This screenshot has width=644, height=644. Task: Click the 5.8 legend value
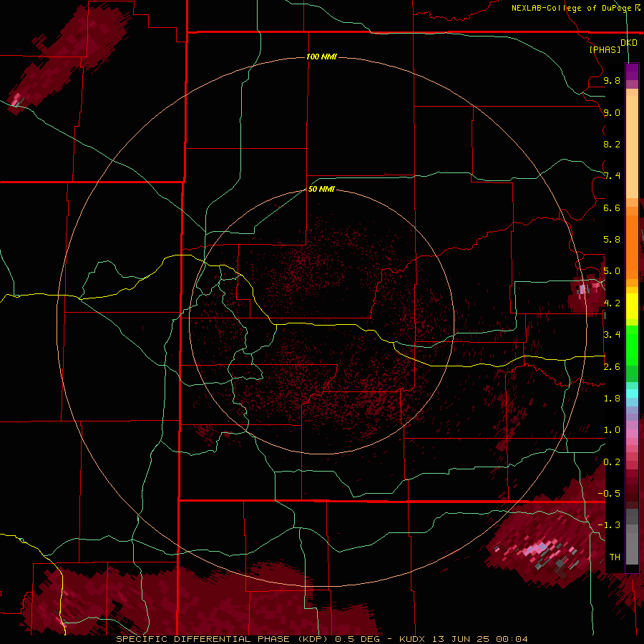point(612,240)
